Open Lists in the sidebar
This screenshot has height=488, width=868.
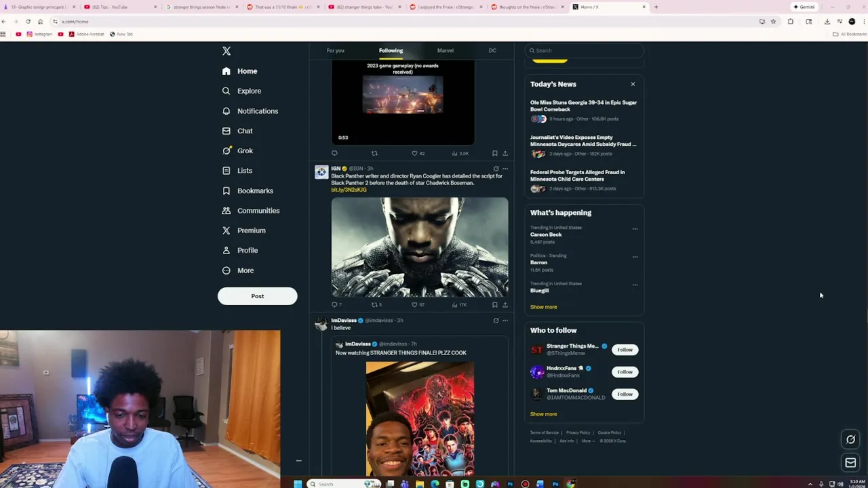tap(237, 171)
